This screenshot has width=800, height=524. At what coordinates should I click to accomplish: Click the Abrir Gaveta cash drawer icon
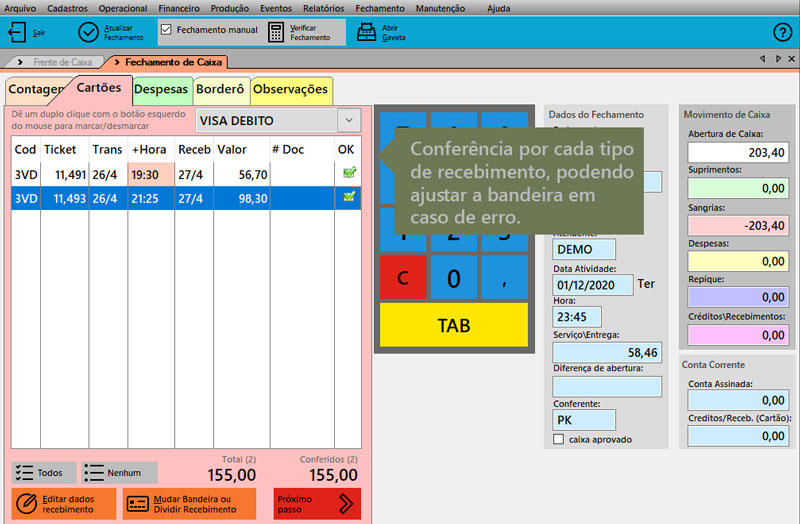pyautogui.click(x=366, y=32)
